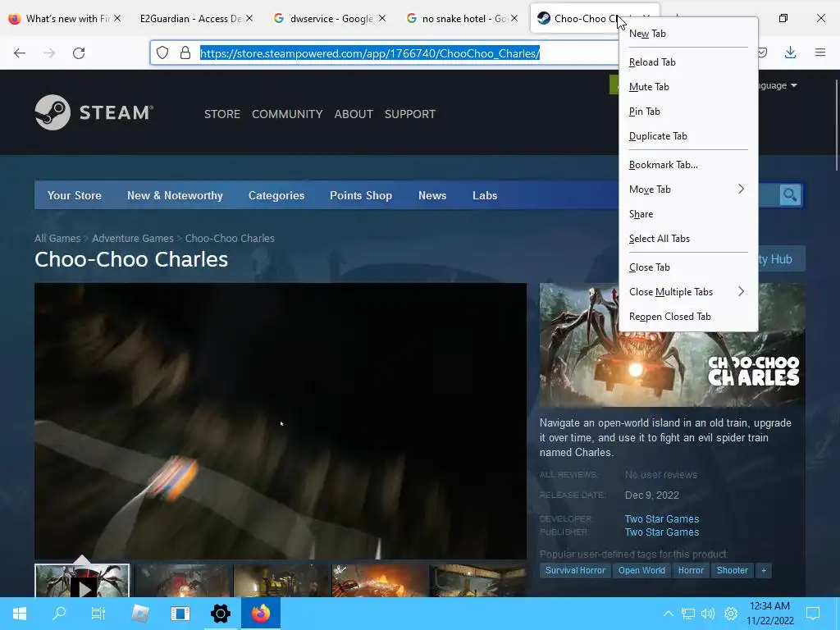Viewport: 840px width, 630px height.
Task: Open the Your Store dropdown
Action: coord(75,195)
